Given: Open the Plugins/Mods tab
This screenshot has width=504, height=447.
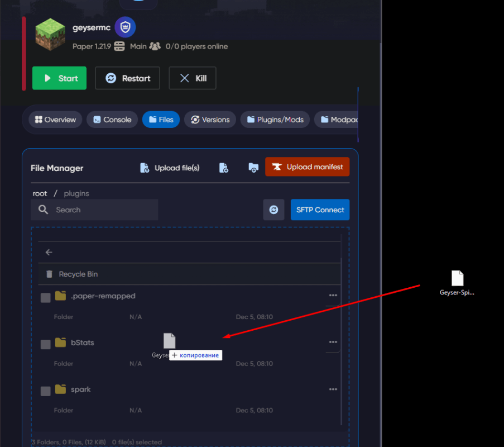Looking at the screenshot, I should (275, 120).
